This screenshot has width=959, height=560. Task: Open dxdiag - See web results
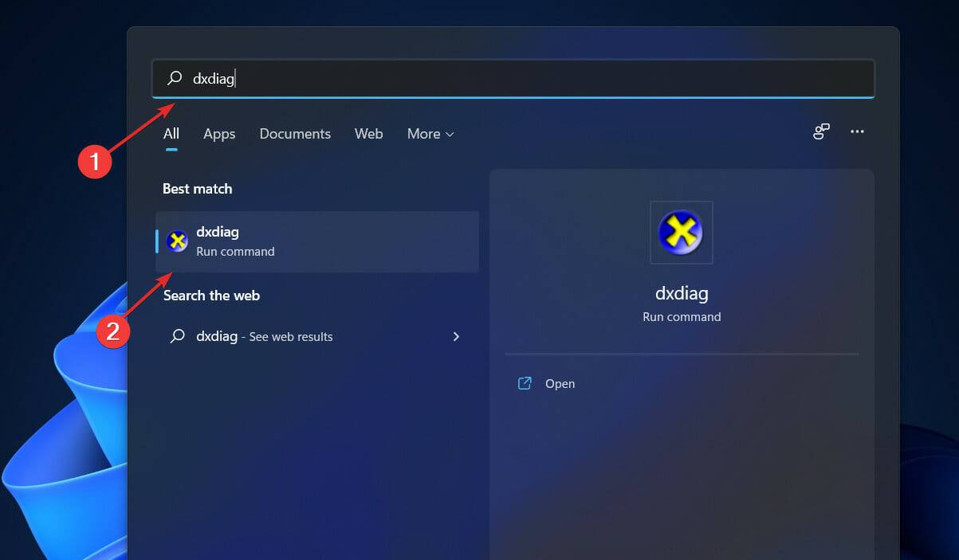264,336
